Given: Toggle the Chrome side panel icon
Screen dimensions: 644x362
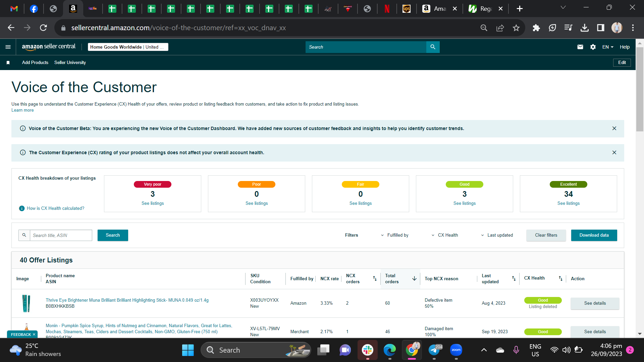Looking at the screenshot, I should 601,28.
